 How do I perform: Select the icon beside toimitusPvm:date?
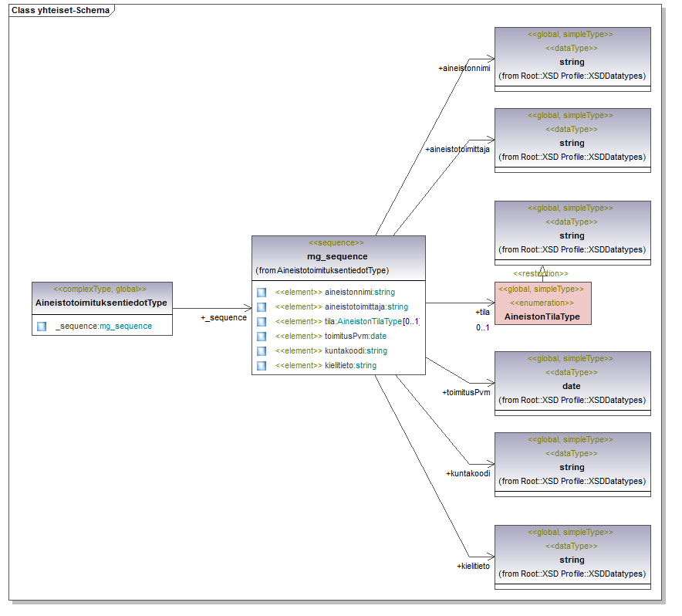point(262,337)
